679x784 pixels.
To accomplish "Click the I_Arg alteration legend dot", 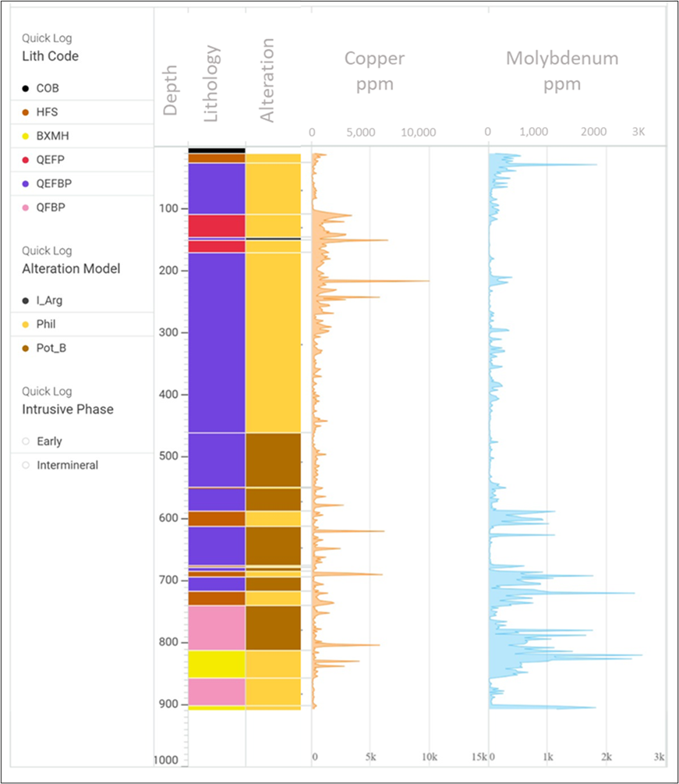I will 27,300.
